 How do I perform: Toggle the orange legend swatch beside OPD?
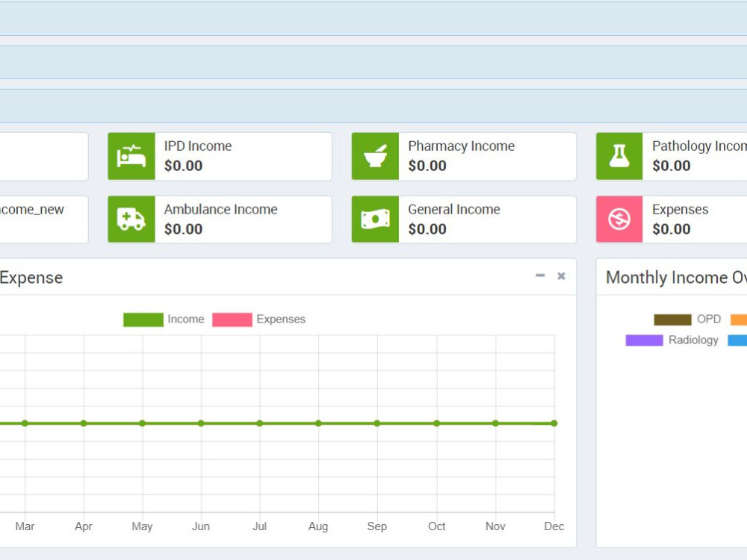point(739,320)
